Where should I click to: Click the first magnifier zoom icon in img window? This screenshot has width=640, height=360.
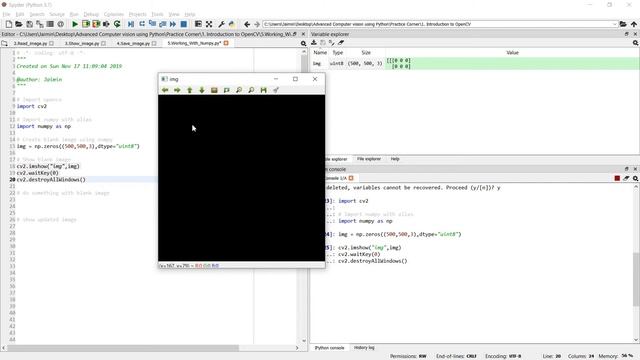click(239, 90)
